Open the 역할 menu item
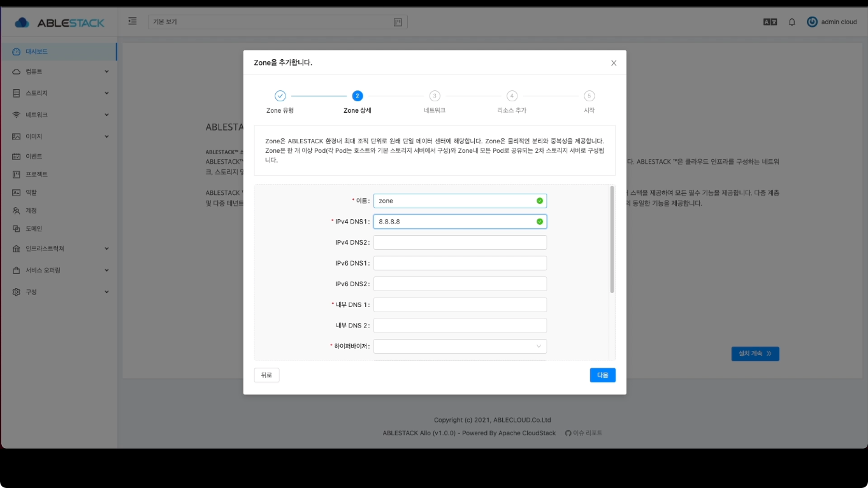Screen dimensions: 868x488 (59, 192)
